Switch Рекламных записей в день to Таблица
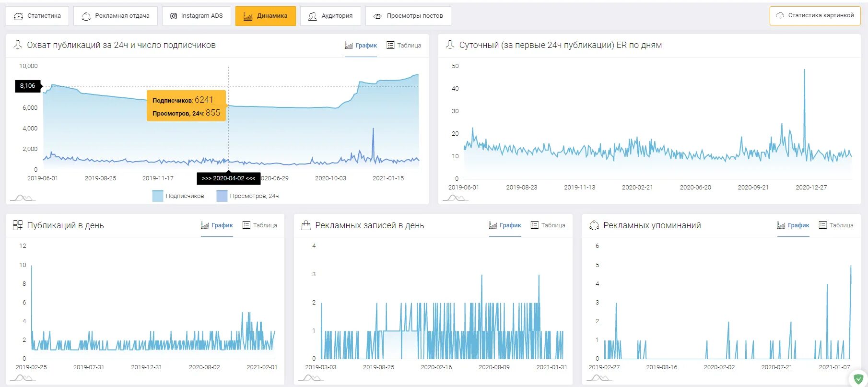868x387 pixels. click(548, 225)
